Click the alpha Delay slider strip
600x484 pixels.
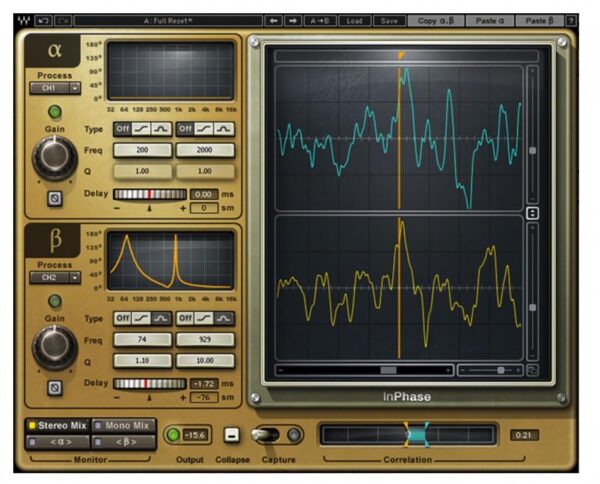coord(150,194)
